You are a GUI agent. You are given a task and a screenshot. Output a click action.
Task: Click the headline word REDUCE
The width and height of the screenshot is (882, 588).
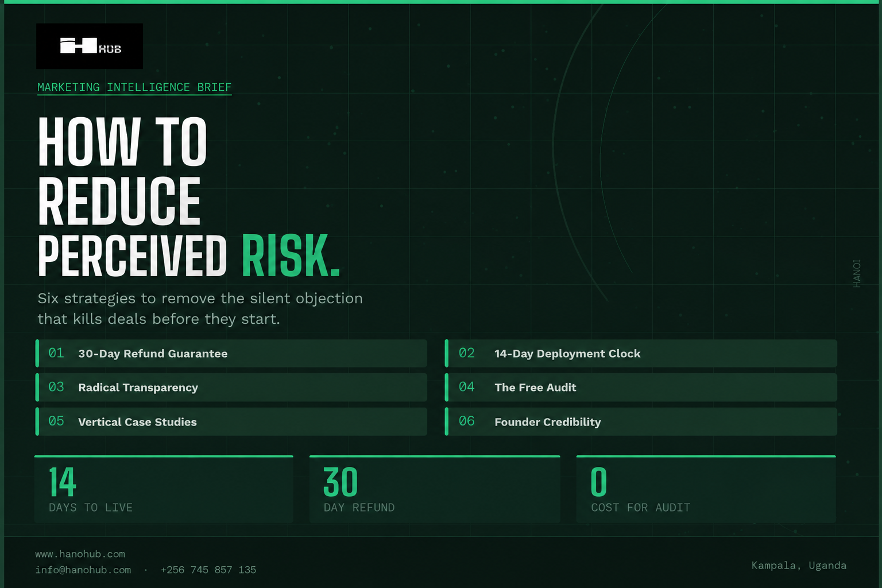[x=119, y=201]
